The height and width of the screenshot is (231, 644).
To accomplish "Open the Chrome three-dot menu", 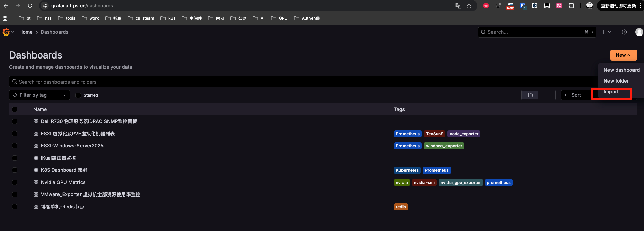I will [640, 6].
